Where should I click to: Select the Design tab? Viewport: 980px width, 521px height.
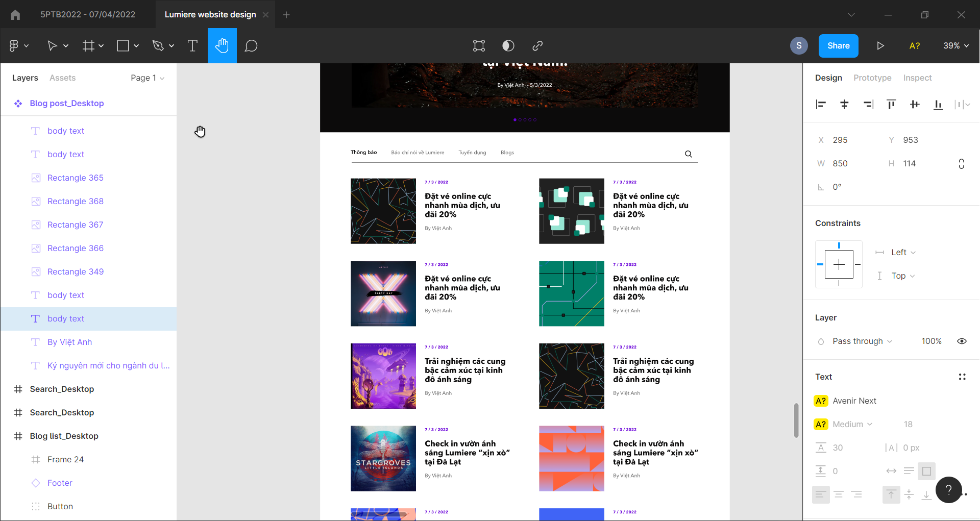click(828, 78)
